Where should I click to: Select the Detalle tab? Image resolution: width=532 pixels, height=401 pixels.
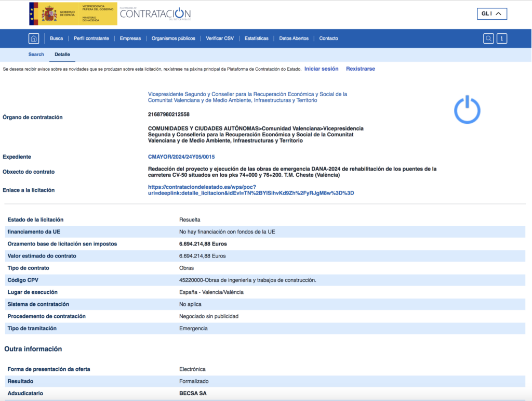(62, 55)
